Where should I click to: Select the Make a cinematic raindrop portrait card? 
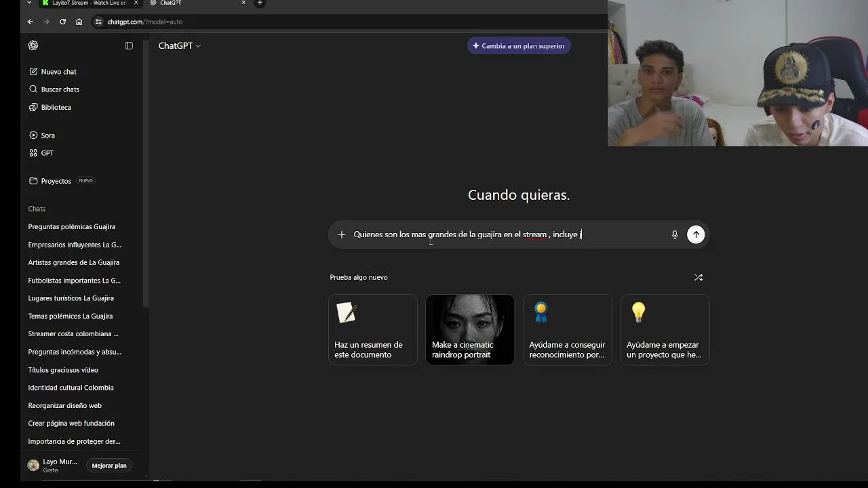pyautogui.click(x=470, y=329)
